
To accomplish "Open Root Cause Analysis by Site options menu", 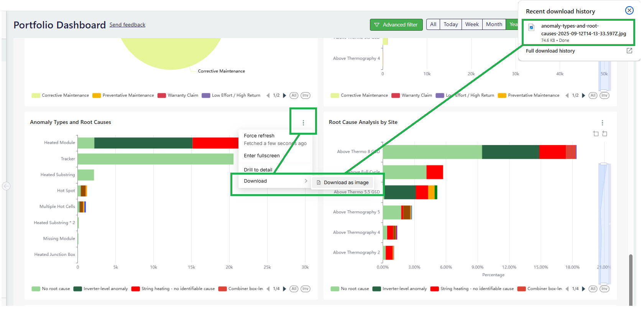I will 602,123.
